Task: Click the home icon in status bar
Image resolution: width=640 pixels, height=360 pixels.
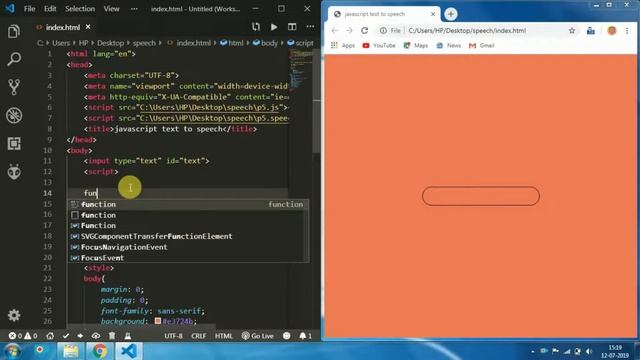Action: [x=50, y=336]
